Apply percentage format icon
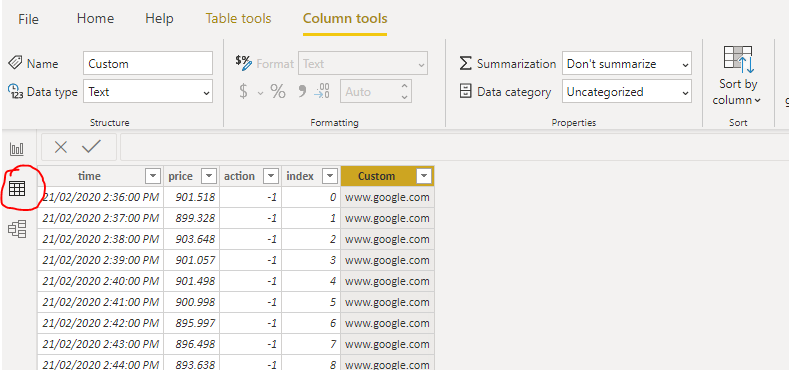This screenshot has width=789, height=370. 278,92
